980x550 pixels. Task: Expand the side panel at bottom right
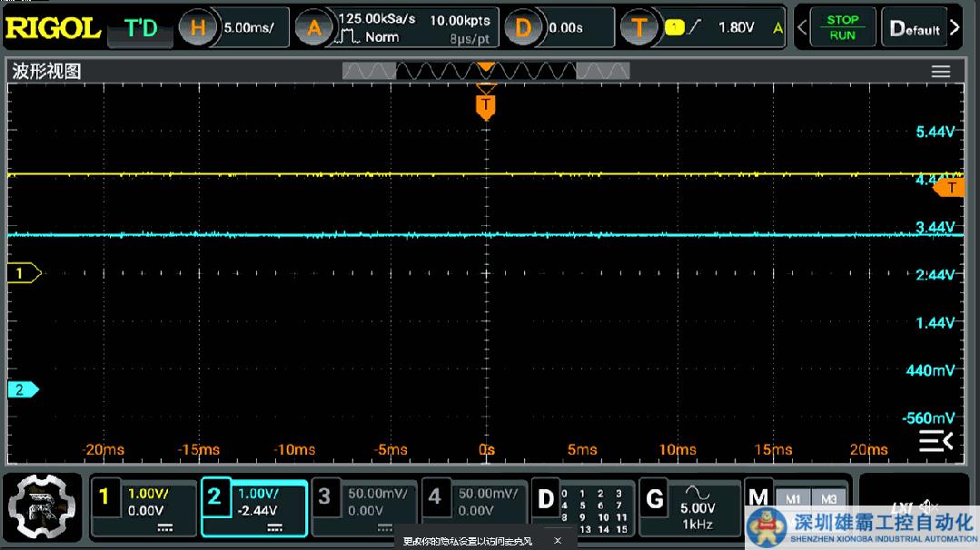click(935, 441)
